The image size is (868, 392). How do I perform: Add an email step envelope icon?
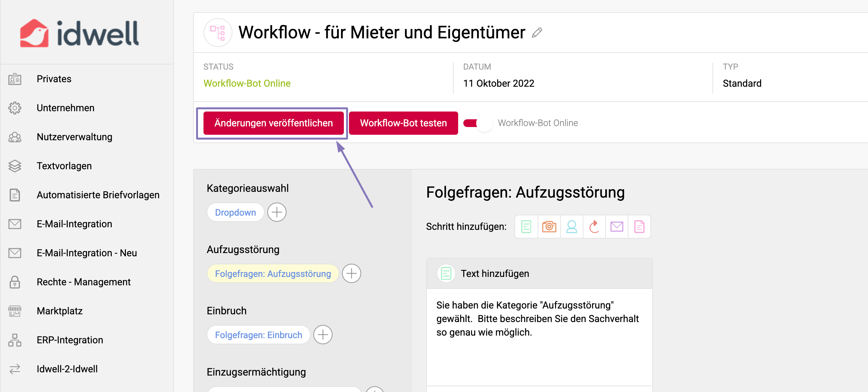(617, 227)
